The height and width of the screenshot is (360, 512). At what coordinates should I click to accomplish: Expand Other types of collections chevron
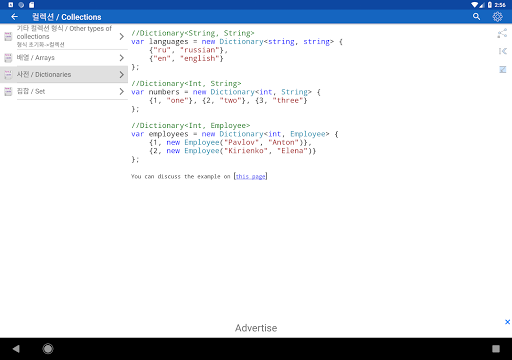(122, 36)
